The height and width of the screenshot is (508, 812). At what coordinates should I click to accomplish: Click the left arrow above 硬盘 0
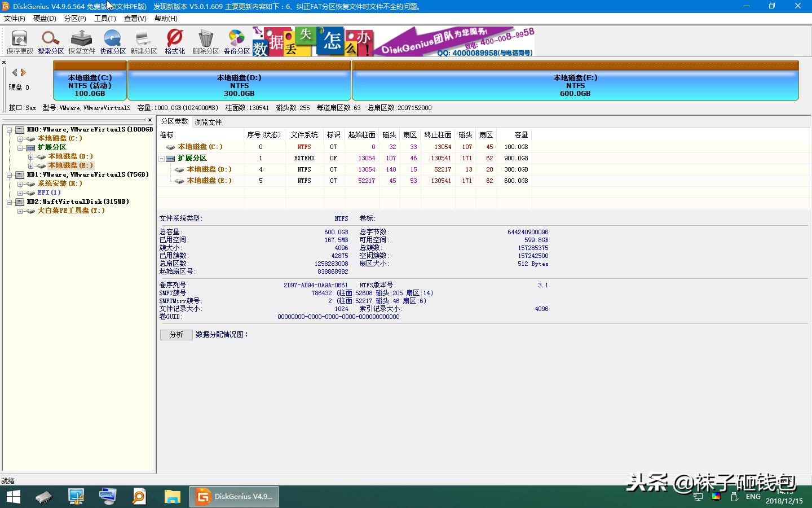click(14, 72)
